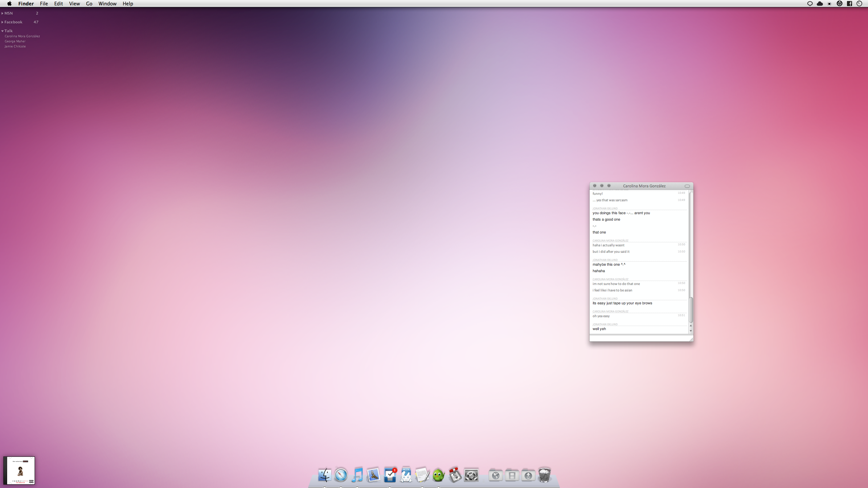This screenshot has width=868, height=488.
Task: Open the Finder application menu
Action: coord(26,3)
